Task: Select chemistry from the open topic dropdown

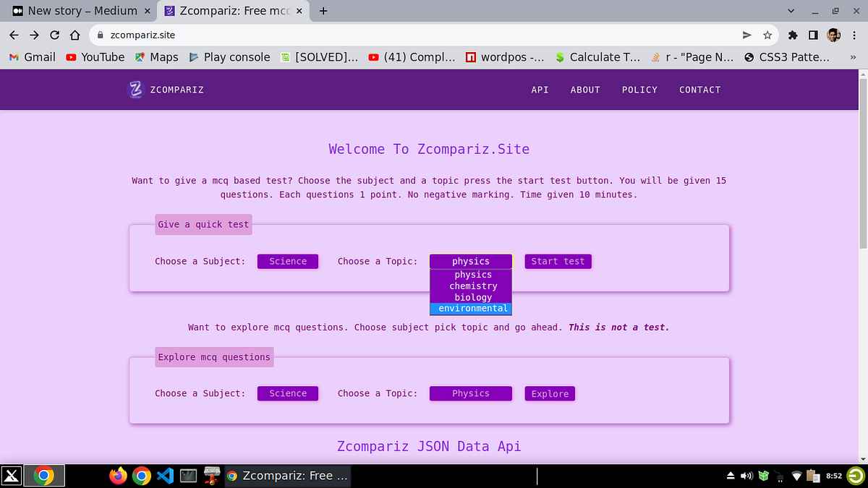Action: (x=473, y=286)
